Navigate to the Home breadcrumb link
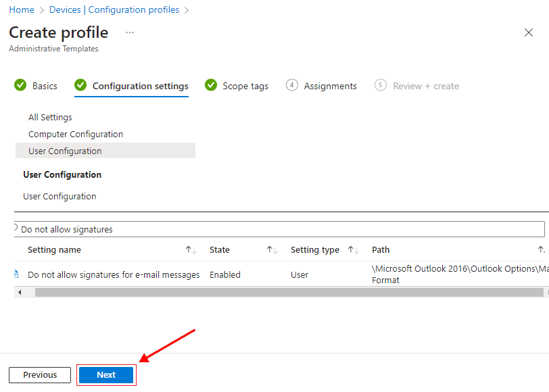The width and height of the screenshot is (549, 392). click(22, 9)
